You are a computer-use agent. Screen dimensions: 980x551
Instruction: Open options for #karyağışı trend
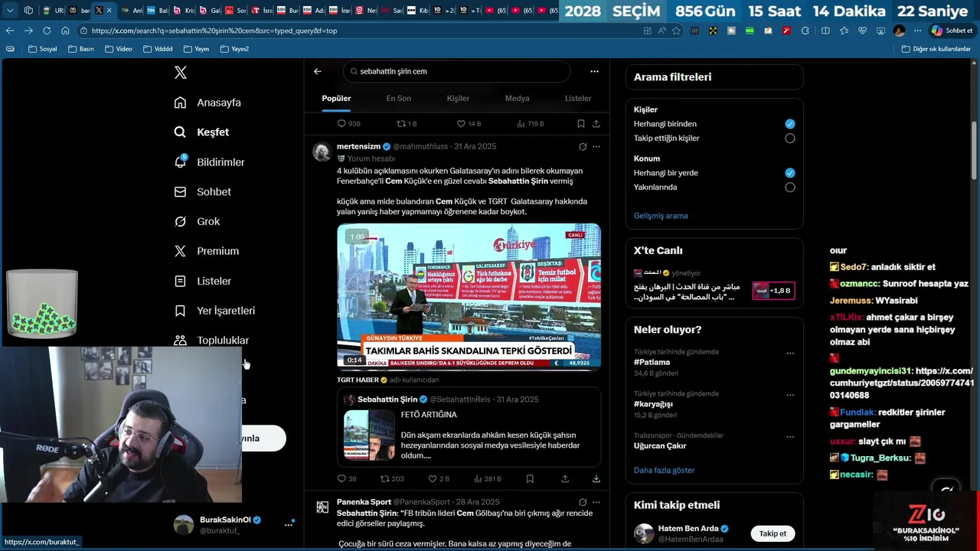pyautogui.click(x=790, y=396)
